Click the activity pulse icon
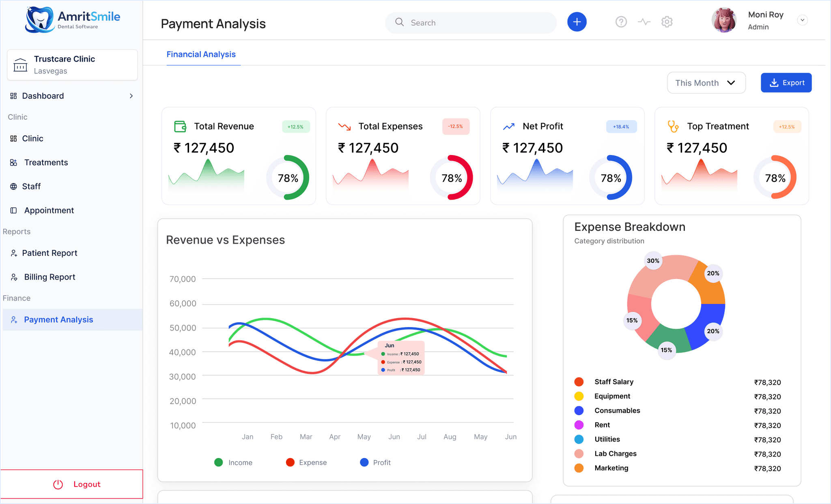This screenshot has height=504, width=831. [x=644, y=22]
